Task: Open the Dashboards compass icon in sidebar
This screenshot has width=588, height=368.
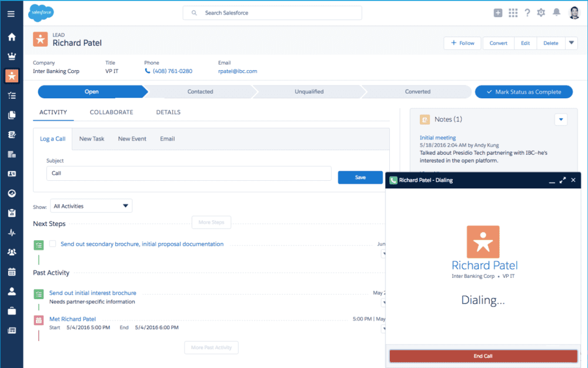Action: 11,193
